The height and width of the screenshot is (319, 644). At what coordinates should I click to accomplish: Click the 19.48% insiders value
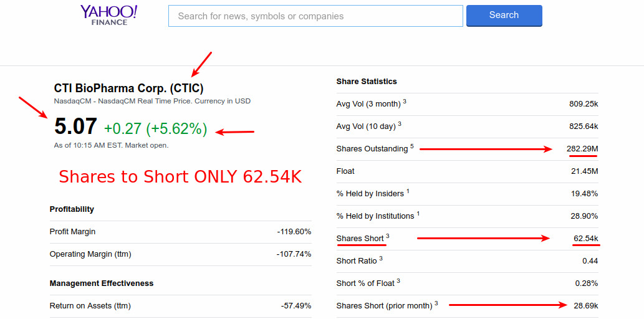(x=585, y=194)
